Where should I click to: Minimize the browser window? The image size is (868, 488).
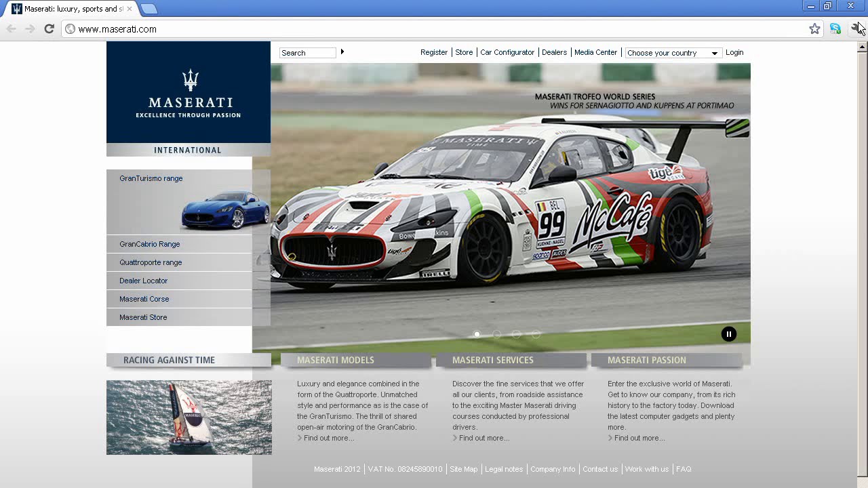coord(810,6)
